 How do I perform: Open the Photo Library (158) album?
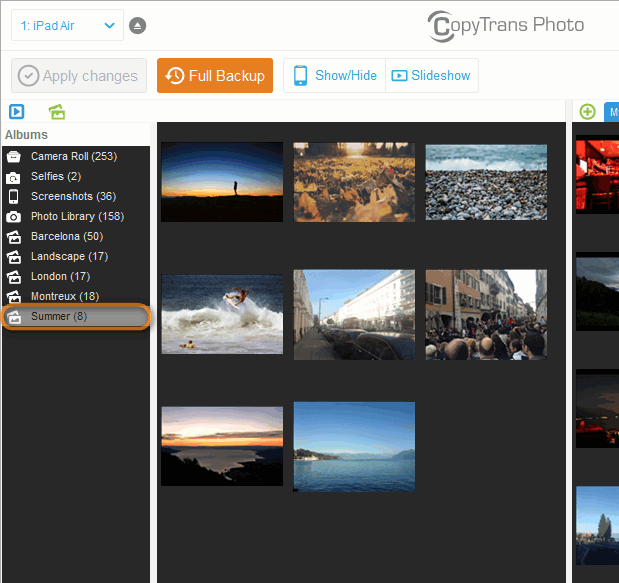tap(76, 216)
